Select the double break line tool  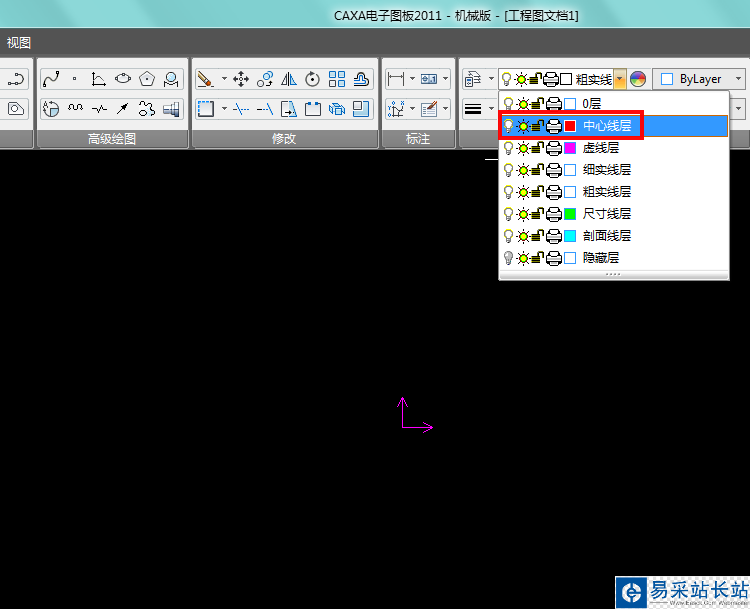click(x=99, y=109)
